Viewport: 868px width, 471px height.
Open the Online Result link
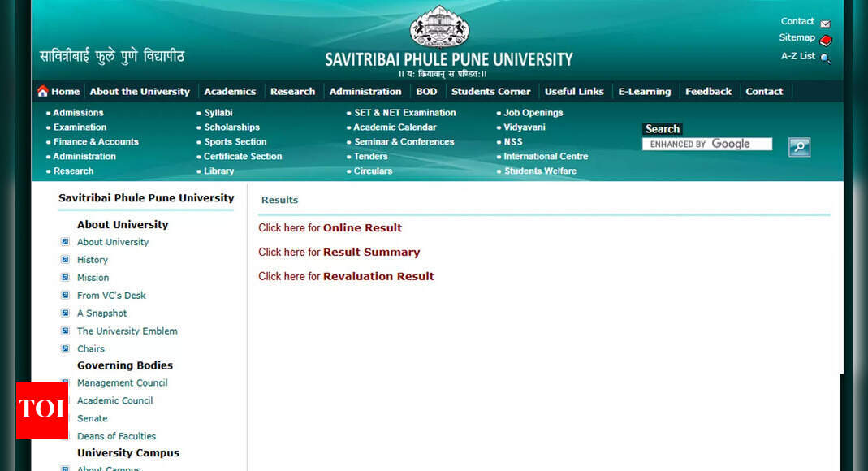click(x=362, y=228)
